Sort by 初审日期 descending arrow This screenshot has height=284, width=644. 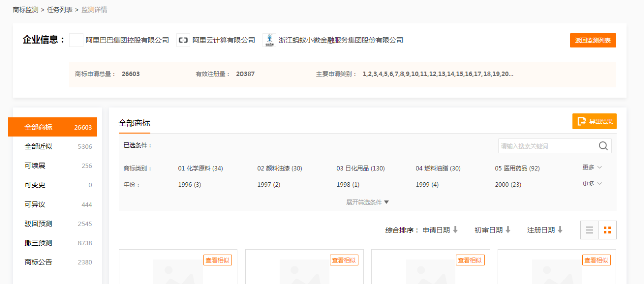[x=508, y=230]
